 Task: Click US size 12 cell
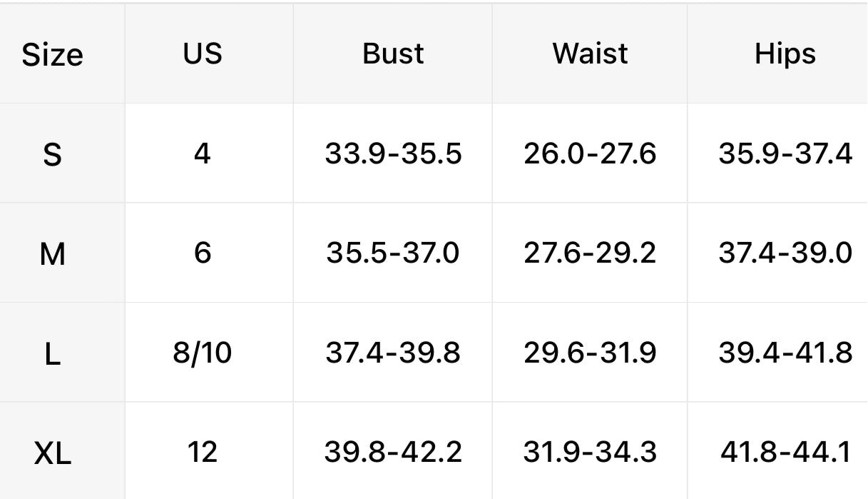(203, 452)
